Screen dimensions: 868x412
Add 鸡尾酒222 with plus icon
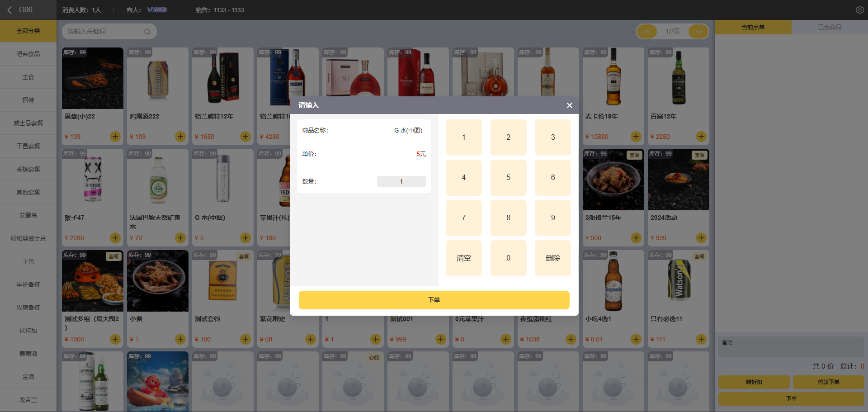pos(180,137)
